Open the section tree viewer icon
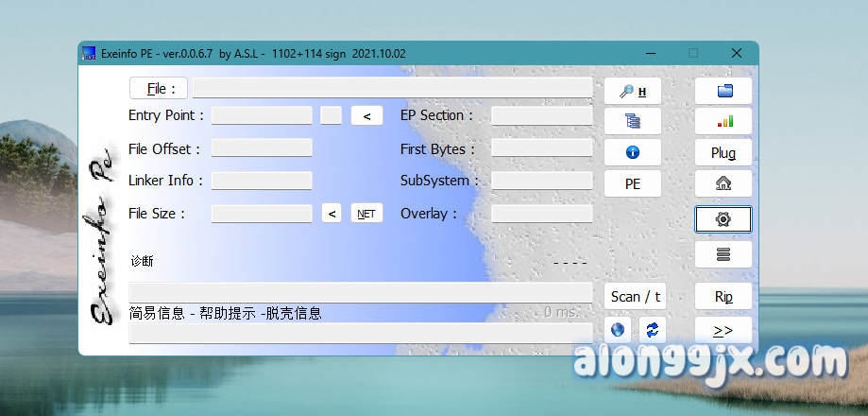The height and width of the screenshot is (416, 868). [632, 121]
